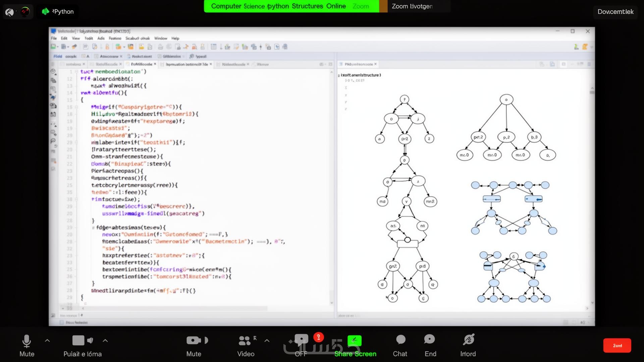The image size is (644, 362).
Task: Mute the microphone in Zoom toolbar
Action: 26,342
